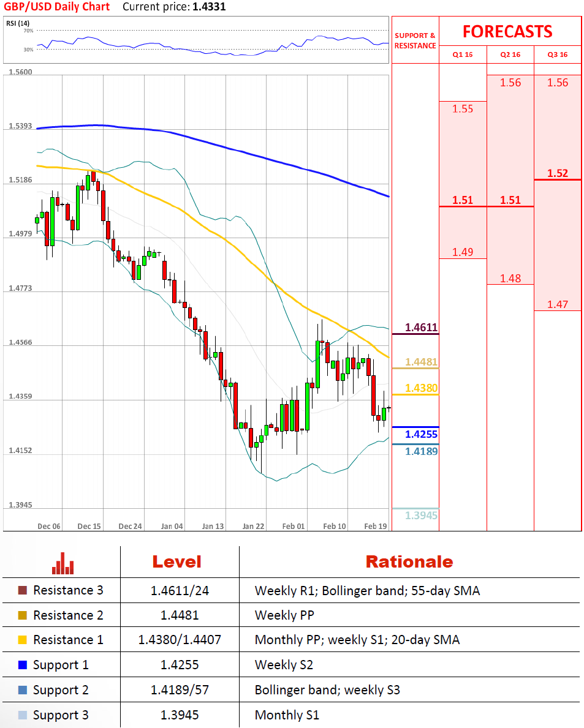Click the Q2 16 lower forecast 1.48

point(510,279)
